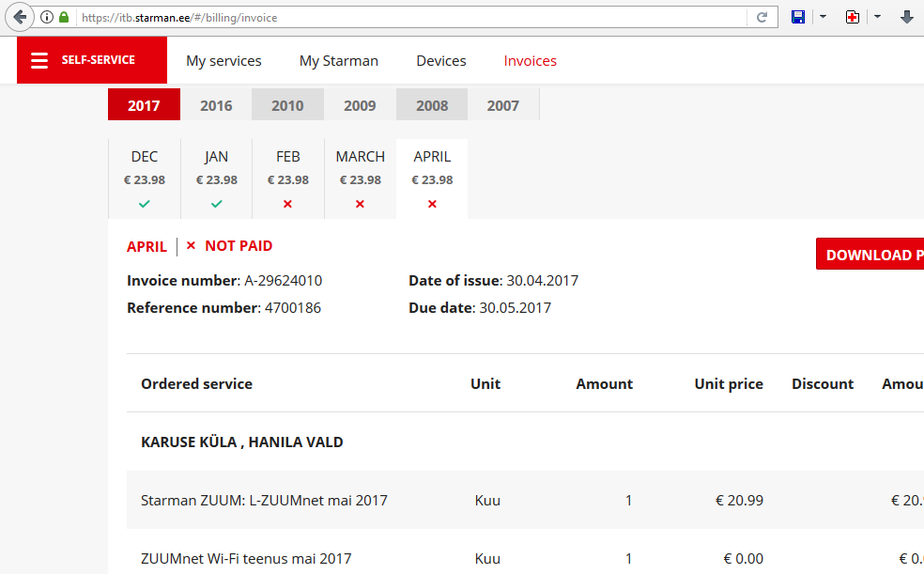Click the red cross extension icon
This screenshot has width=924, height=574.
coord(853,17)
